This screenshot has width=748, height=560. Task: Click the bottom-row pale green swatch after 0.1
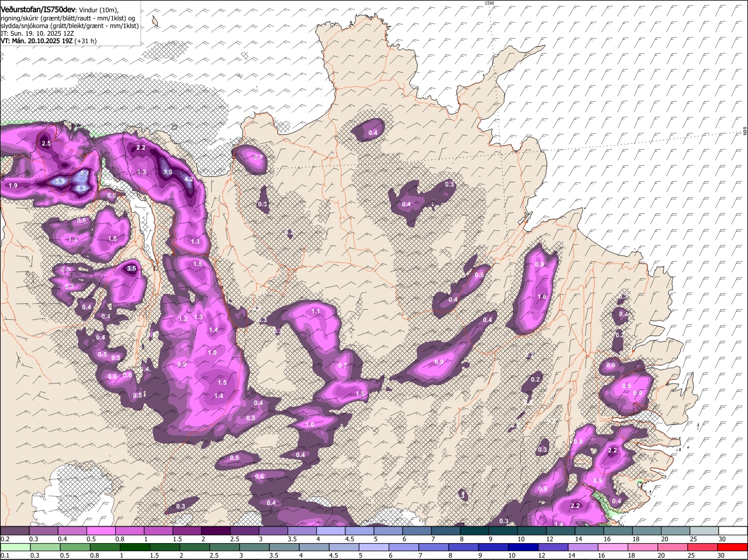(15, 547)
